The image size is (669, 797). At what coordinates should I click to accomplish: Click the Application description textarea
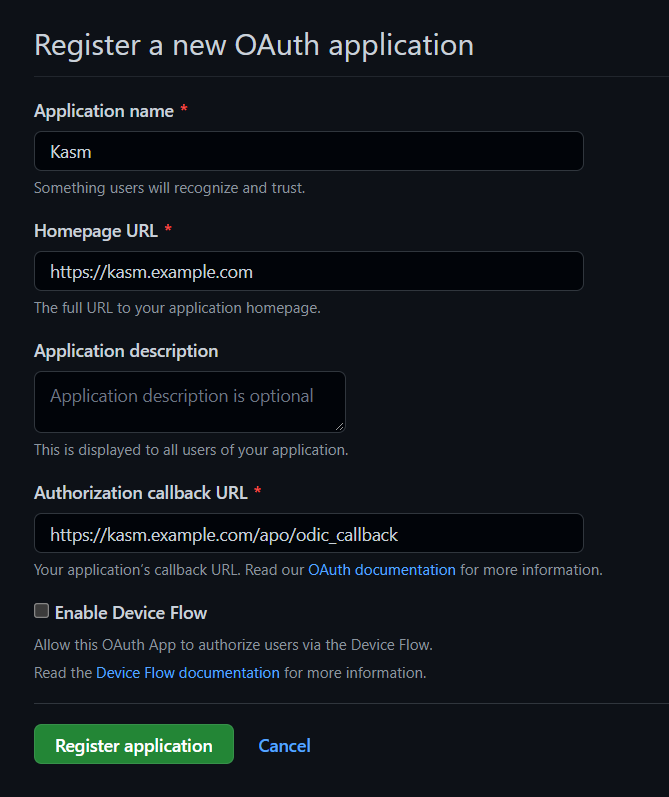[x=189, y=401]
